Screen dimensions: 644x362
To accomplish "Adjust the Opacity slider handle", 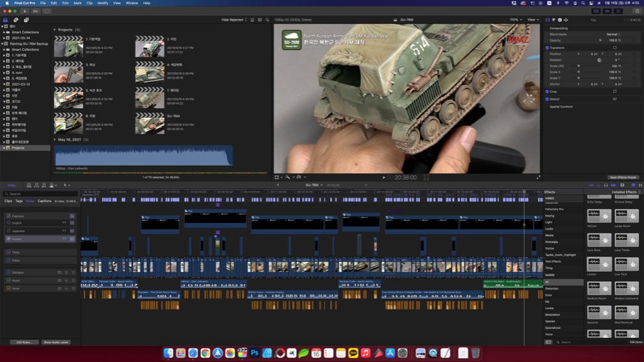I will pyautogui.click(x=600, y=40).
